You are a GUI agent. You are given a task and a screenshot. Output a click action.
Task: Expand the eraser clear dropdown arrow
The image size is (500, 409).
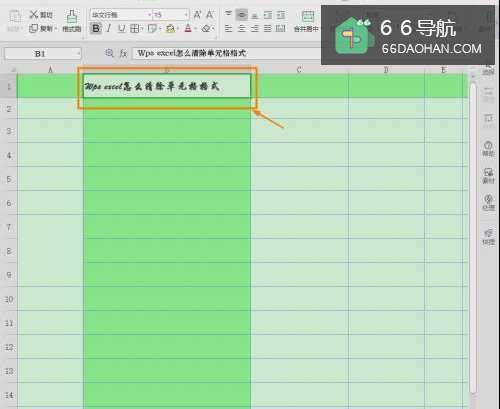(x=212, y=29)
